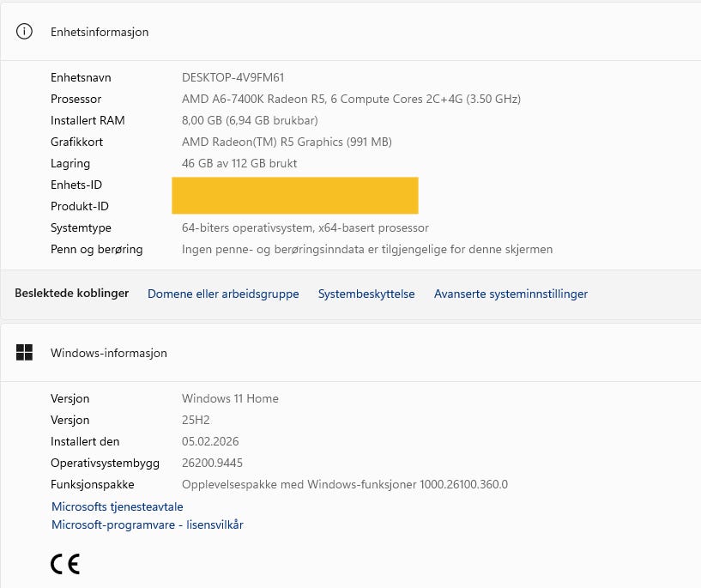The height and width of the screenshot is (588, 701).
Task: Click the 8,00 GB RAM value
Action: point(250,120)
